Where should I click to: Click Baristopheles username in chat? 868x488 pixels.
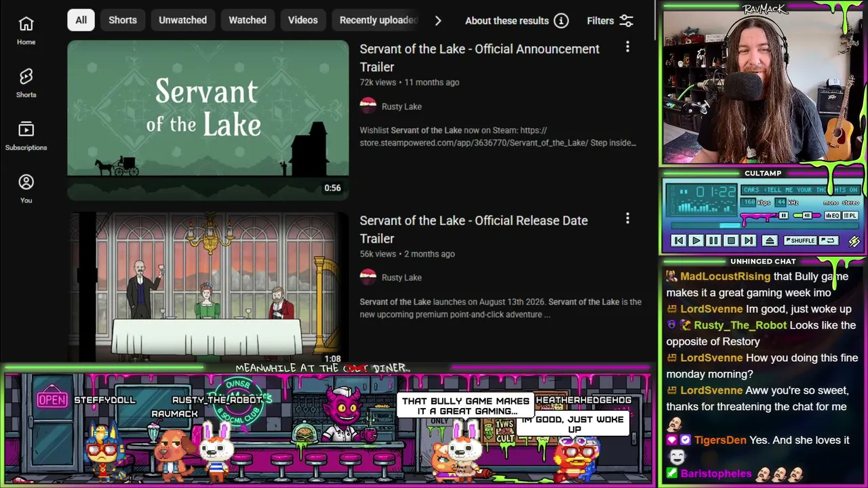715,474
